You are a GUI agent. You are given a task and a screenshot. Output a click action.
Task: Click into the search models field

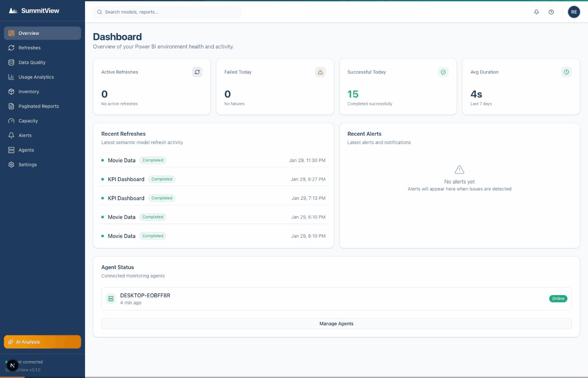(x=167, y=12)
